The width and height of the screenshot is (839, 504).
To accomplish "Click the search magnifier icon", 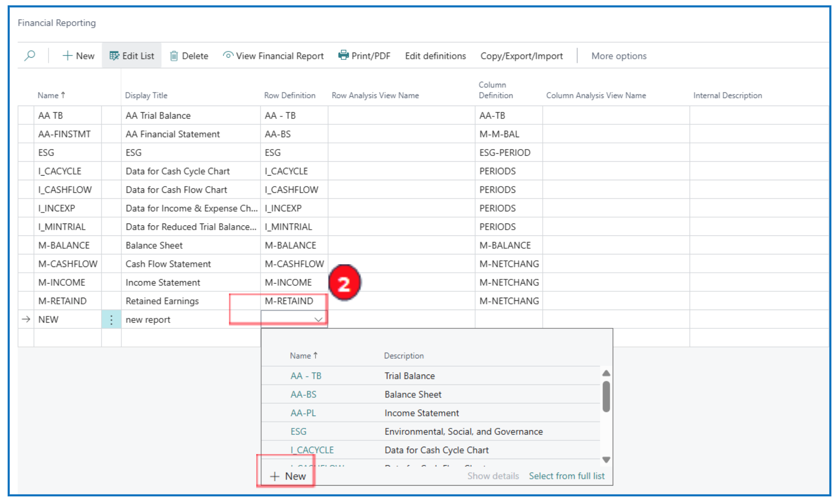I will (30, 56).
